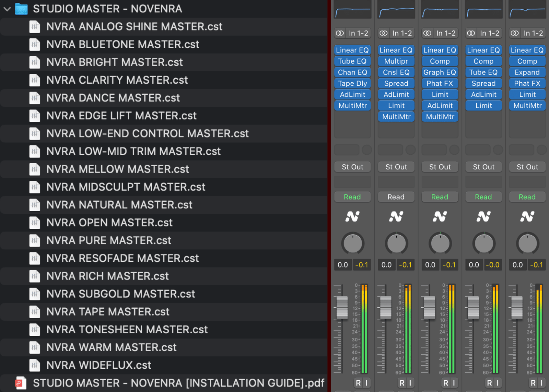Screen dimensions: 549x392
Task: Open the Read automation mode menu on second strip
Action: click(x=396, y=197)
